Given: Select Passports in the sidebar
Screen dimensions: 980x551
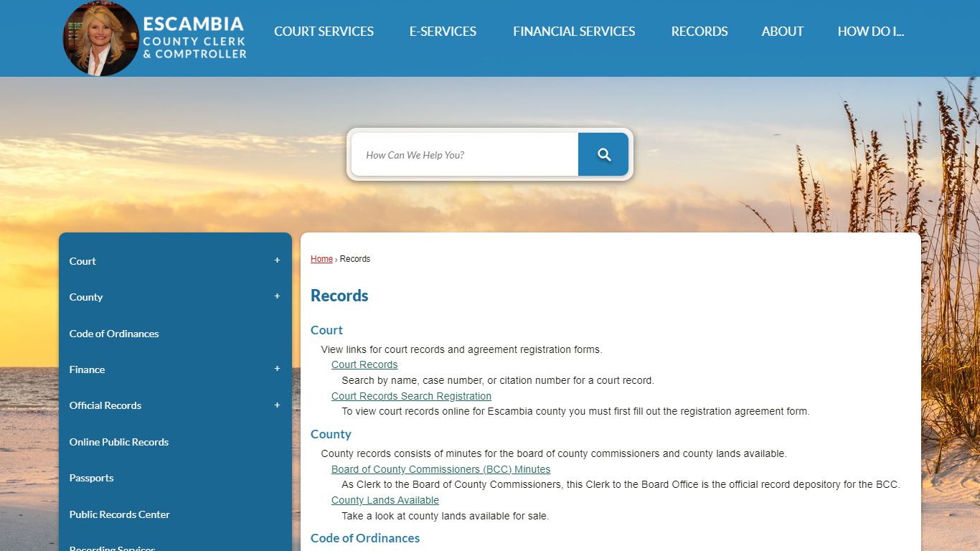Looking at the screenshot, I should click(91, 477).
